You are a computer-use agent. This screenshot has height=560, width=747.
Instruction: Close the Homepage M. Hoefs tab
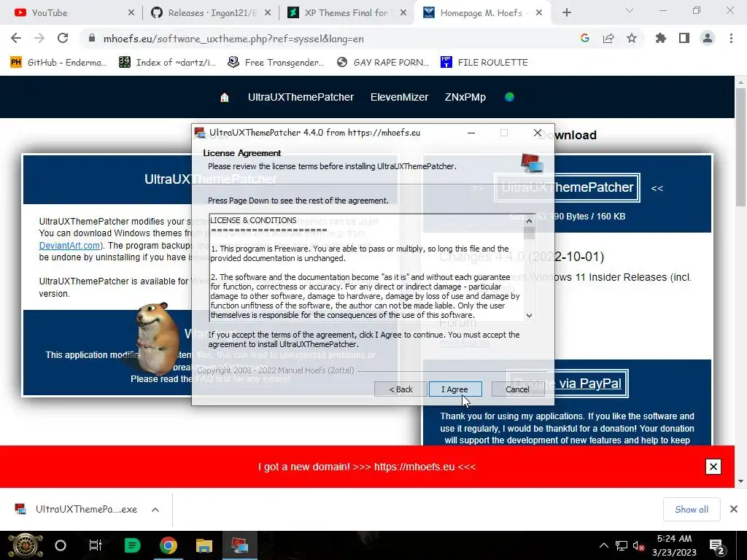click(x=539, y=13)
